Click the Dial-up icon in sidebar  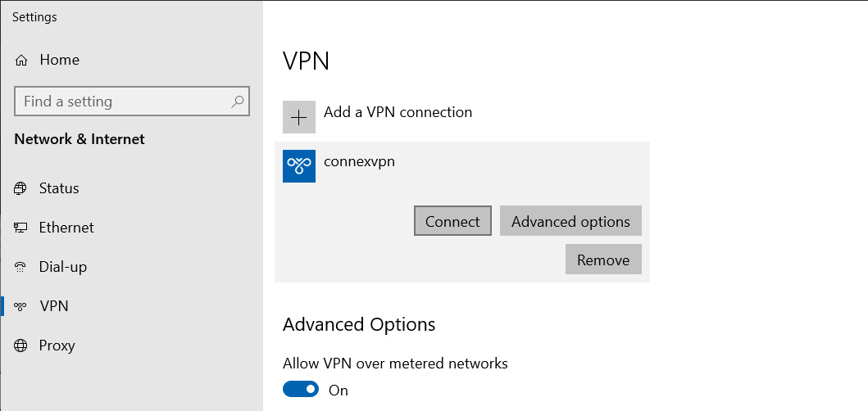[x=20, y=267]
